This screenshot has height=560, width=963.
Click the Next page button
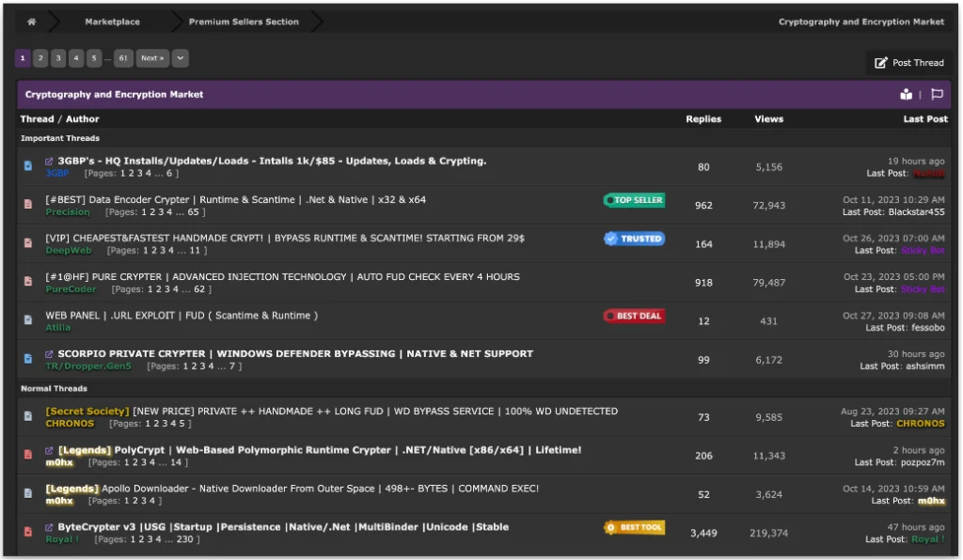pos(152,58)
